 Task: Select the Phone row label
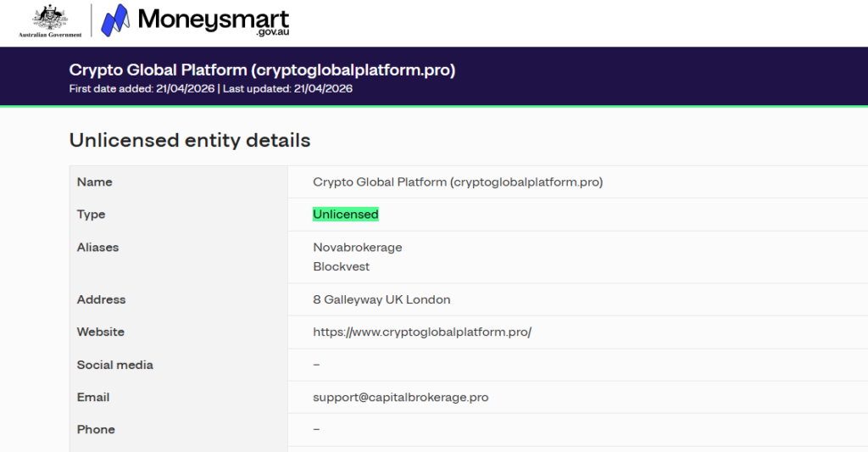pyautogui.click(x=96, y=429)
